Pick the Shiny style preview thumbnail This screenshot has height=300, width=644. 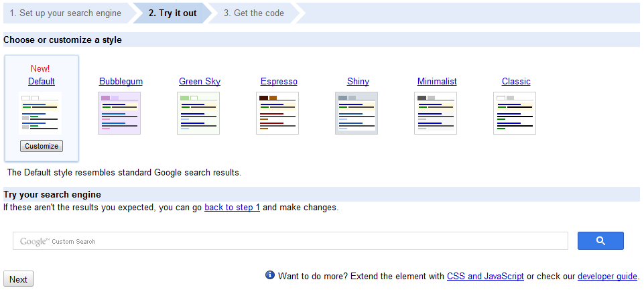point(357,113)
